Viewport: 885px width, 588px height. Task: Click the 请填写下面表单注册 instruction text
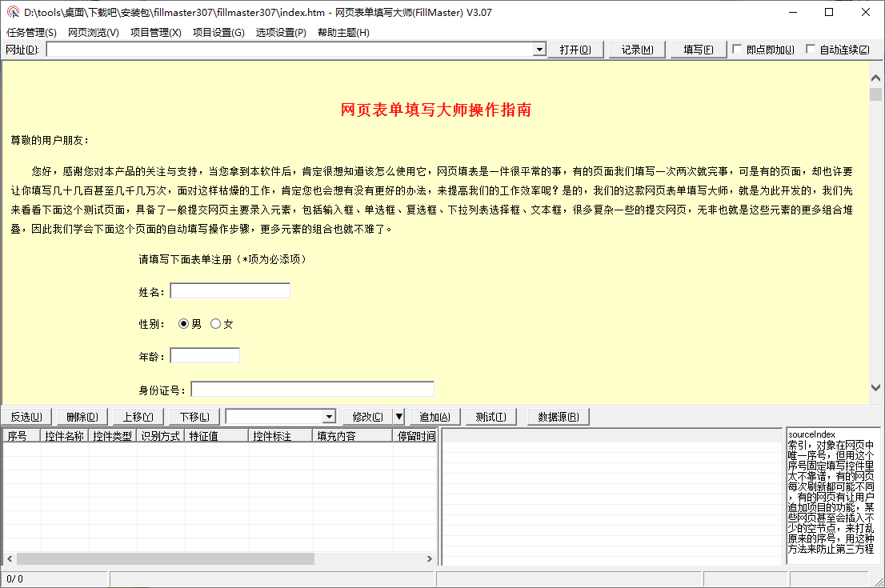click(223, 259)
